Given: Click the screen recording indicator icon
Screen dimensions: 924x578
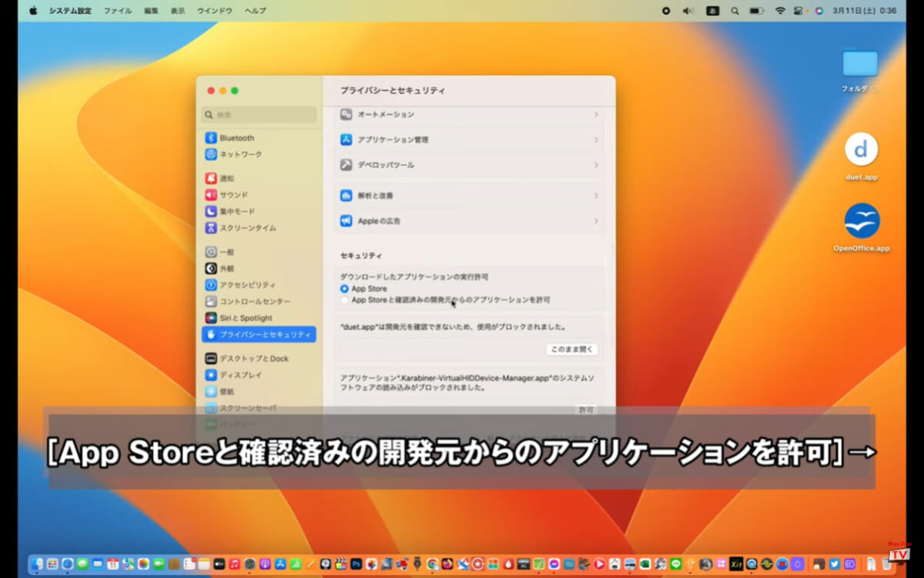Looking at the screenshot, I should [x=666, y=11].
